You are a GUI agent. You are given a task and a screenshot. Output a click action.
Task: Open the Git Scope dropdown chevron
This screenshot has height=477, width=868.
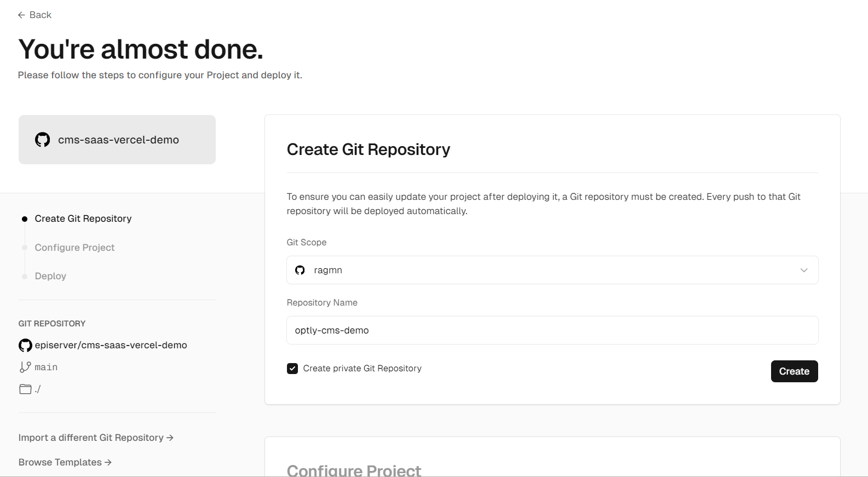tap(804, 270)
